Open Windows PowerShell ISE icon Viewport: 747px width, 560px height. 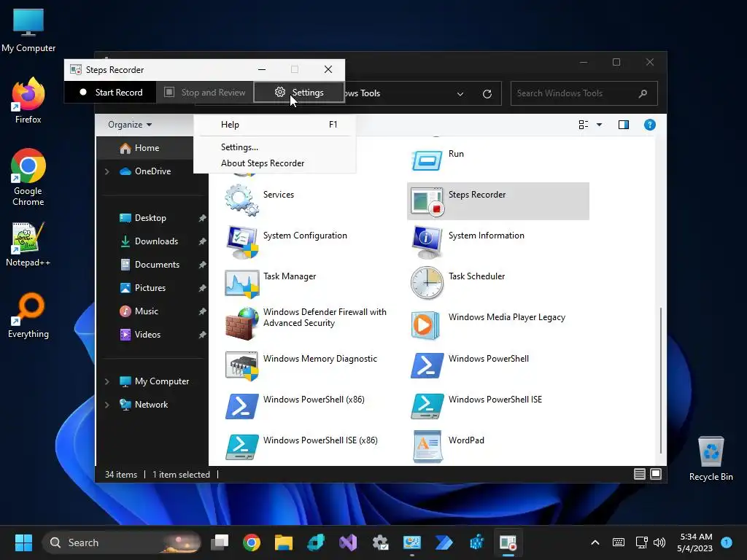pos(427,406)
